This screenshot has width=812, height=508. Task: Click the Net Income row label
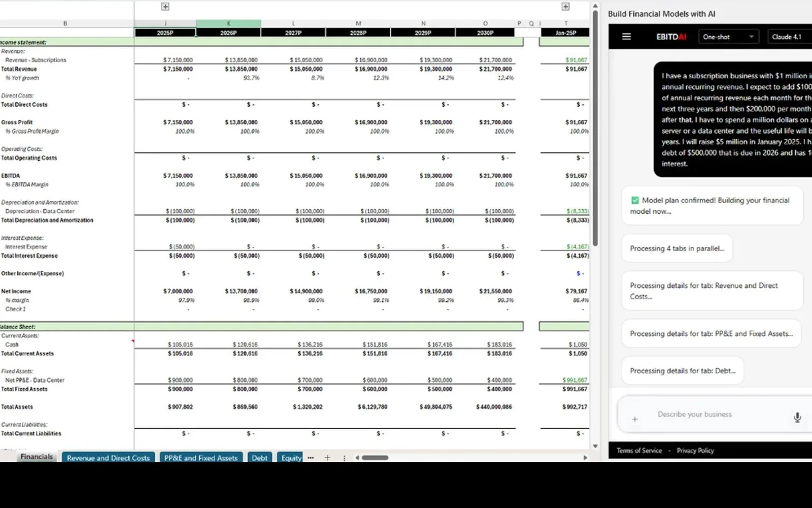[x=16, y=291]
